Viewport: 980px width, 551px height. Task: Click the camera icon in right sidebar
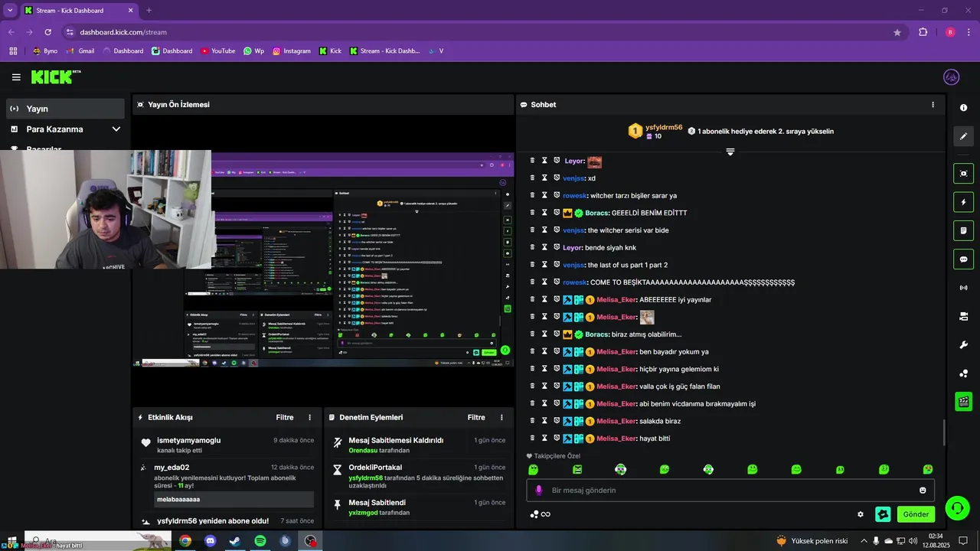(x=963, y=316)
